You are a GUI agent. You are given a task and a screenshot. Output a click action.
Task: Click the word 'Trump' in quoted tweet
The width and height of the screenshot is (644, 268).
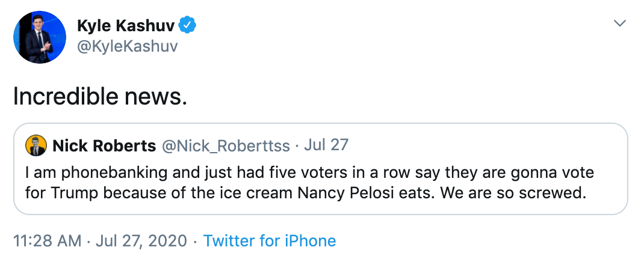pyautogui.click(x=75, y=193)
